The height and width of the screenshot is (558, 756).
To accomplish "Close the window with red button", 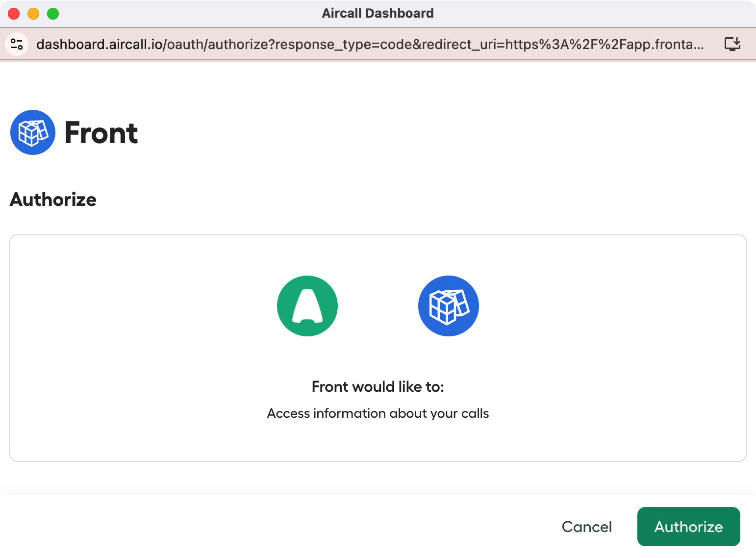I will [14, 14].
